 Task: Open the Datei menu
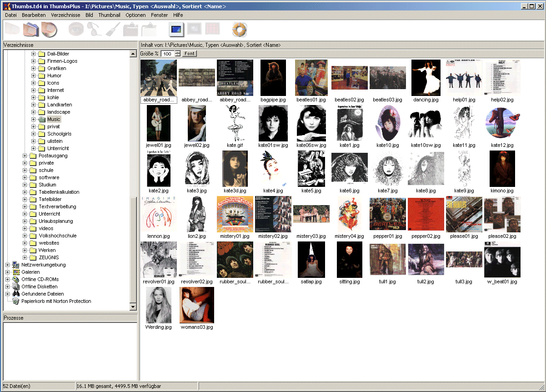10,15
